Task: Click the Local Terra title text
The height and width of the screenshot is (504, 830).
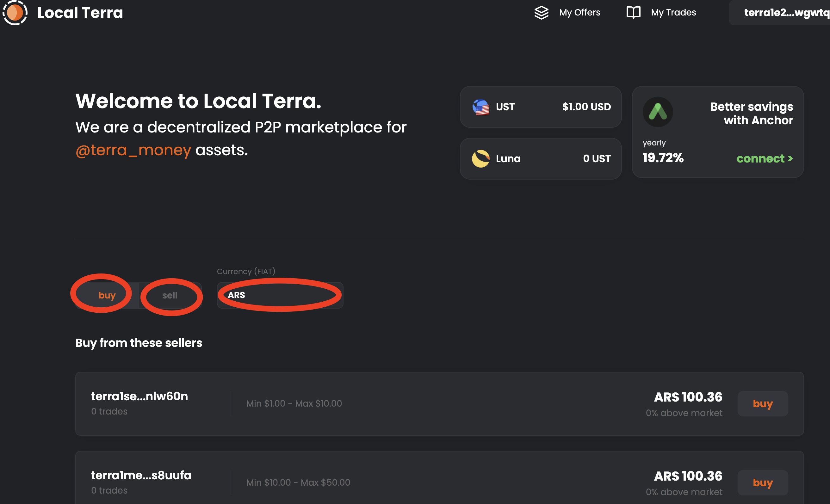Action: 80,13
